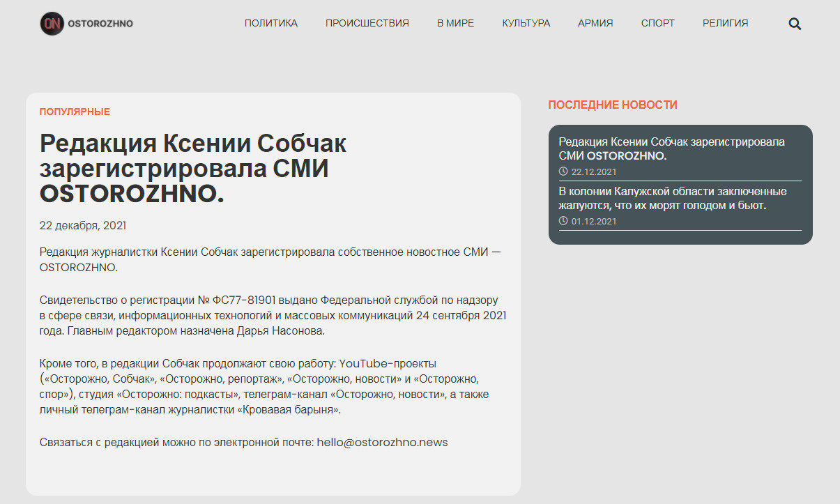Open the В МИРЕ section
The width and height of the screenshot is (840, 504).
456,23
